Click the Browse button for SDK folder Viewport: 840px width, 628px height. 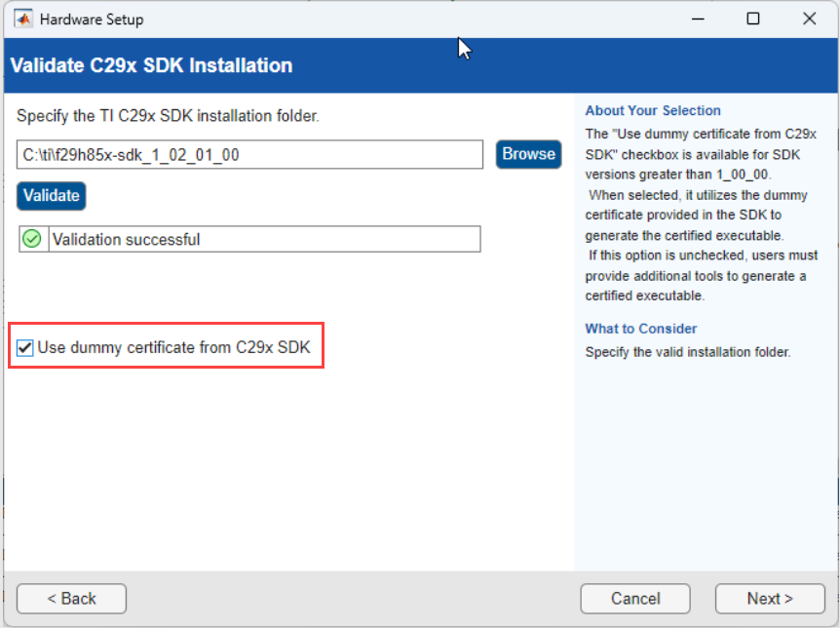tap(528, 153)
